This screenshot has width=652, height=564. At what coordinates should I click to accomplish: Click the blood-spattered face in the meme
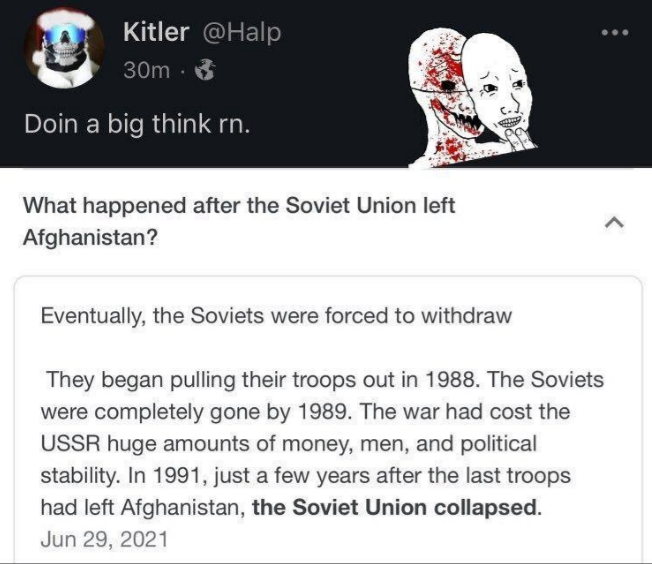click(x=443, y=100)
